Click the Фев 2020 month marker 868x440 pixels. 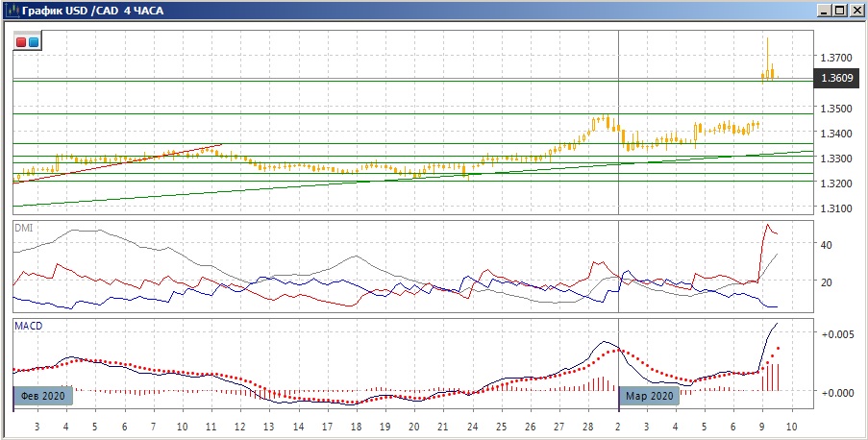click(42, 396)
